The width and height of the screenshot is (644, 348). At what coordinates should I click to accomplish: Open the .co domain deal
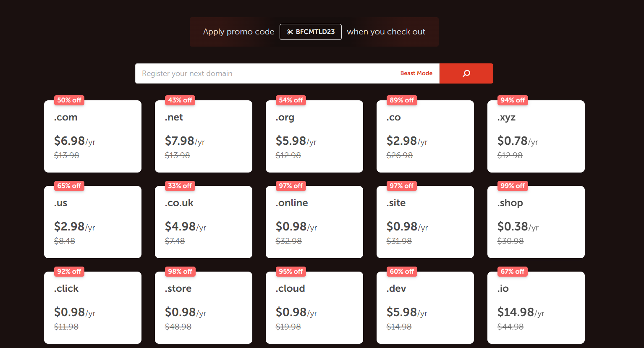pyautogui.click(x=425, y=136)
